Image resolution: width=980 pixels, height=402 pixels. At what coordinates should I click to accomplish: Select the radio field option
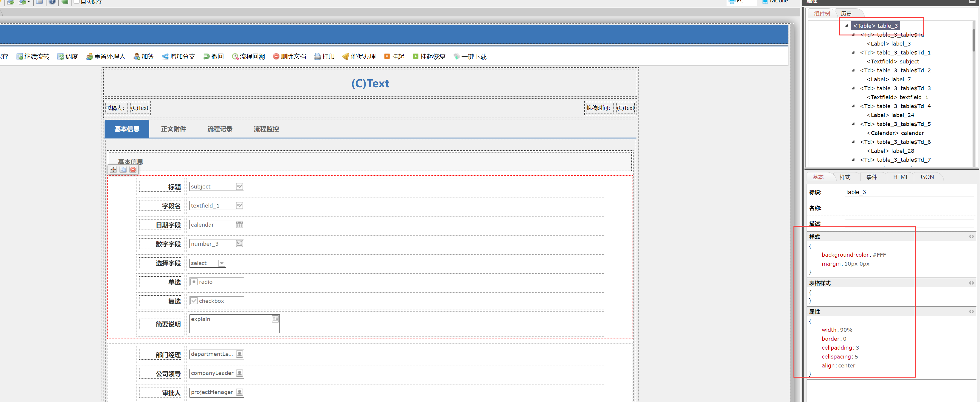[194, 282]
